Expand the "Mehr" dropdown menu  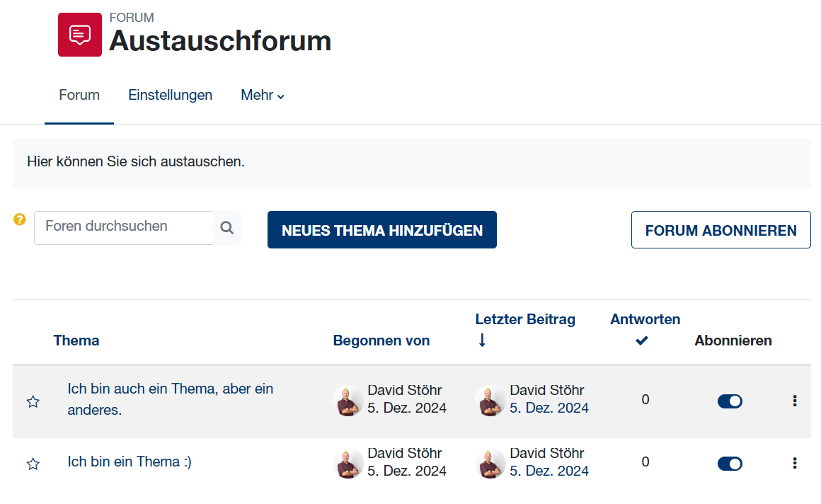[262, 95]
